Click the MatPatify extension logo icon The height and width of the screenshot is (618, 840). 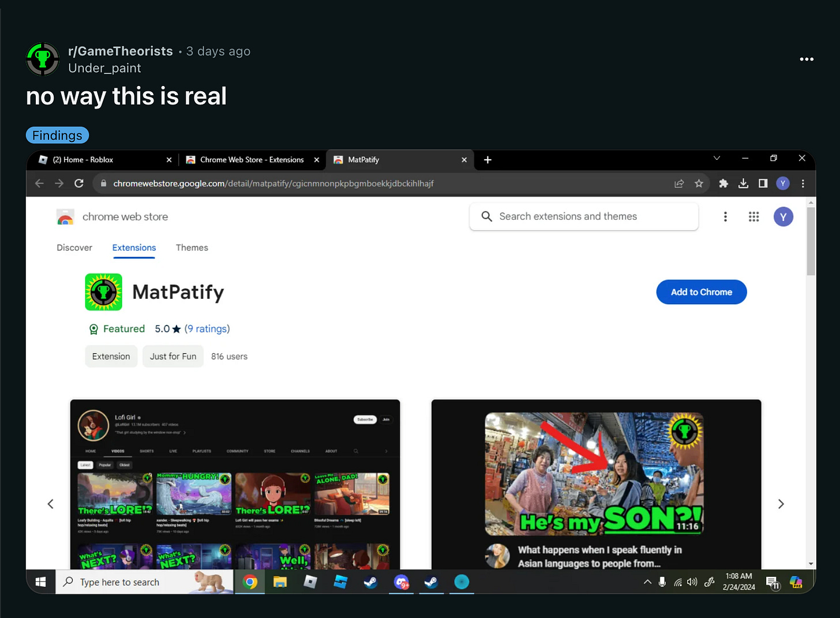coord(104,292)
